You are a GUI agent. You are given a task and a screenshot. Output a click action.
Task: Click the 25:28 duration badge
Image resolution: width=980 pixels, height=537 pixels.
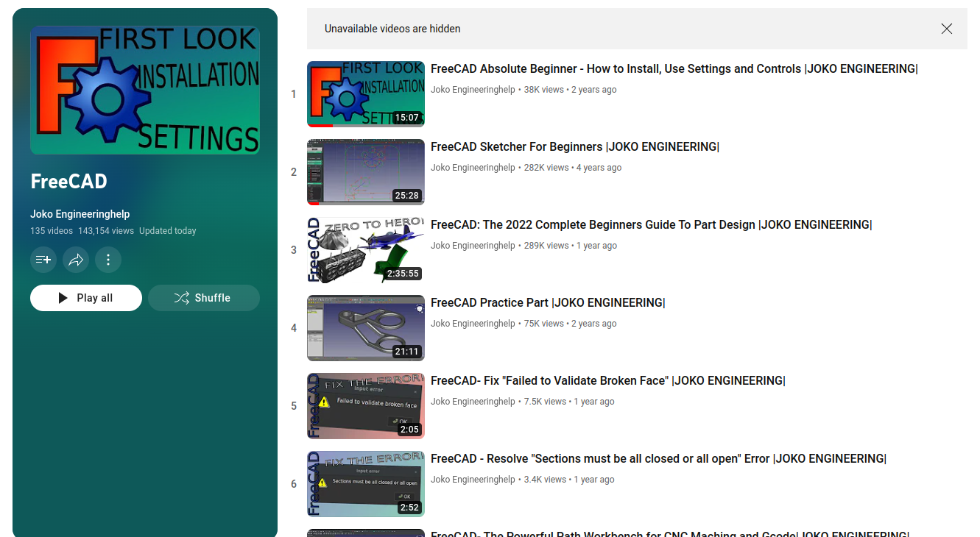(x=406, y=196)
